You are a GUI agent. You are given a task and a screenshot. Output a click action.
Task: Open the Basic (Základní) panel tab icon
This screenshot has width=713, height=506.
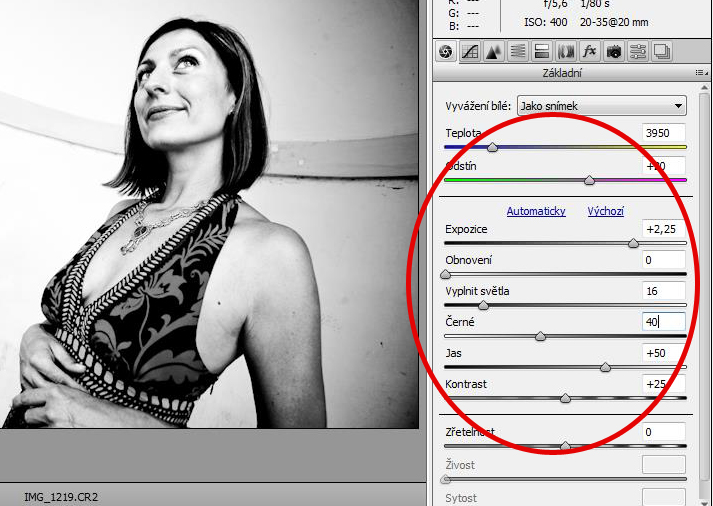pyautogui.click(x=446, y=52)
